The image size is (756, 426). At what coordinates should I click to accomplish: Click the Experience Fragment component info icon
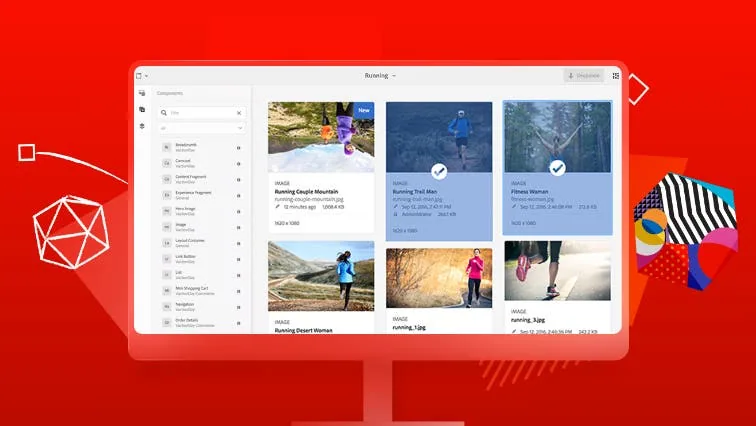coord(238,194)
